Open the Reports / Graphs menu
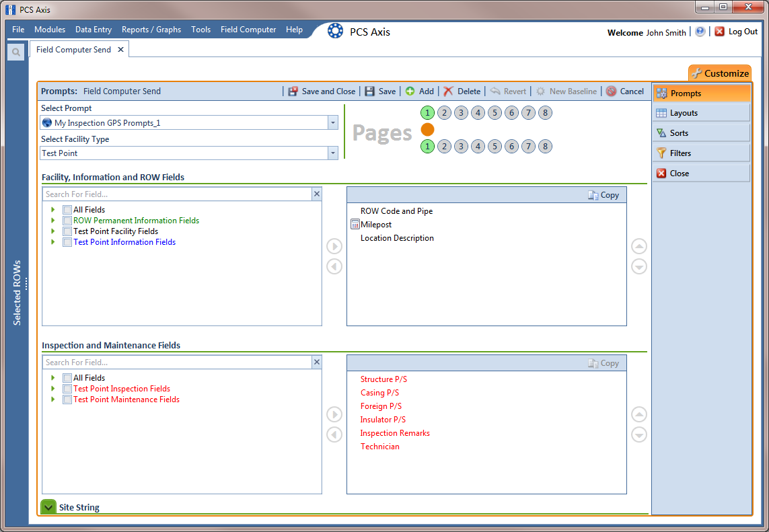 pyautogui.click(x=151, y=30)
